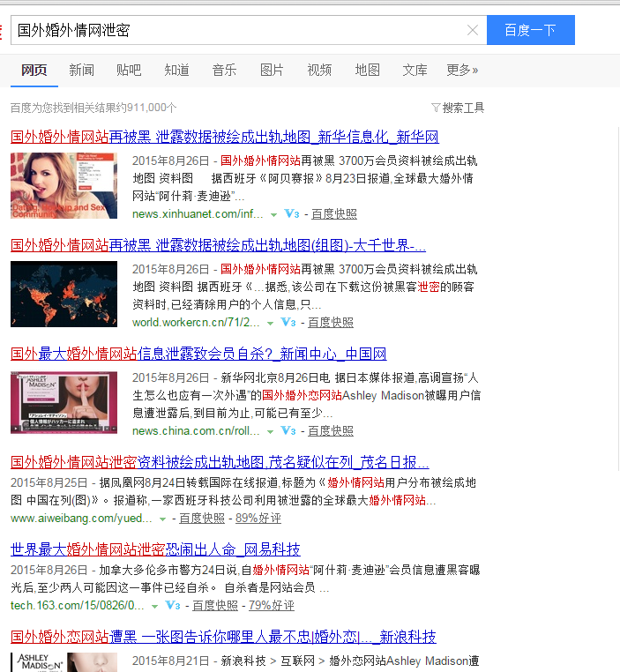Viewport: 620px width, 672px height.
Task: Clear the search box with the X icon
Action: click(473, 30)
